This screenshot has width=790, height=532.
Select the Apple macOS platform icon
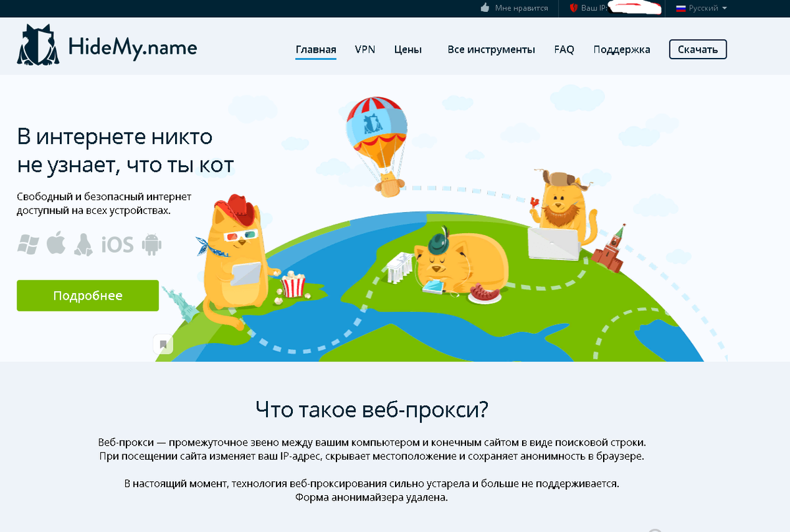click(56, 244)
